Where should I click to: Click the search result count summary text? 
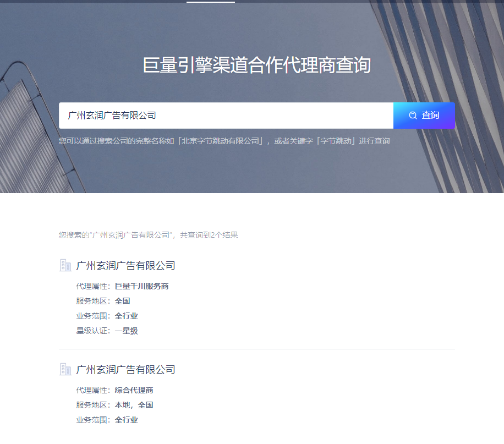tap(148, 235)
